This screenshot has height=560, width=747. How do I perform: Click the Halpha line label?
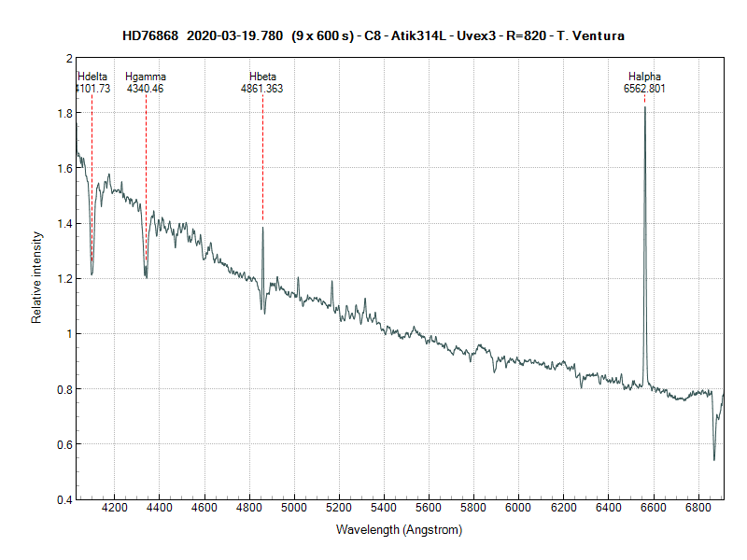[x=644, y=77]
